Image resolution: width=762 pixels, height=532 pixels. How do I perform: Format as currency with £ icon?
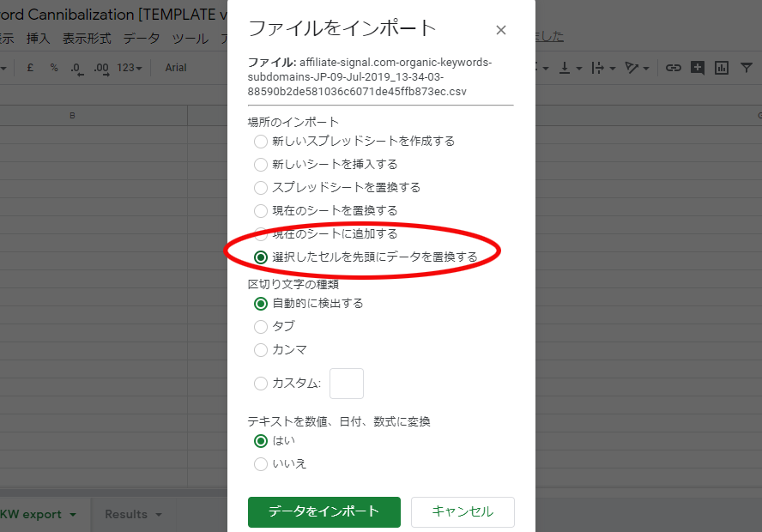click(x=30, y=68)
